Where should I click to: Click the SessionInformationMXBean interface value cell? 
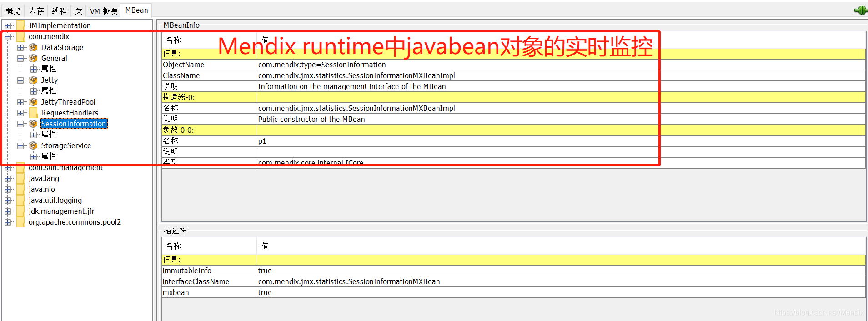click(561, 281)
